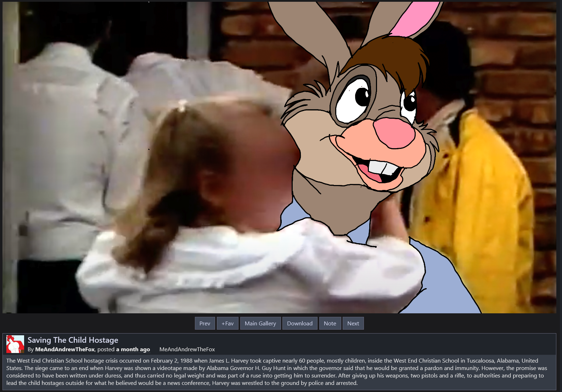Viewport: 562px width, 392px height.
Task: Open the Main Gallery button
Action: pos(260,323)
